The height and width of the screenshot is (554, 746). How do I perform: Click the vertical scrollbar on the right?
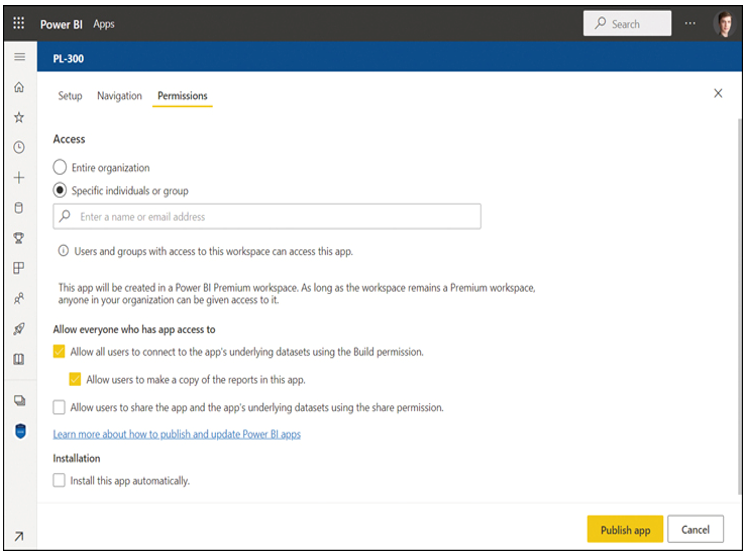coord(739,305)
